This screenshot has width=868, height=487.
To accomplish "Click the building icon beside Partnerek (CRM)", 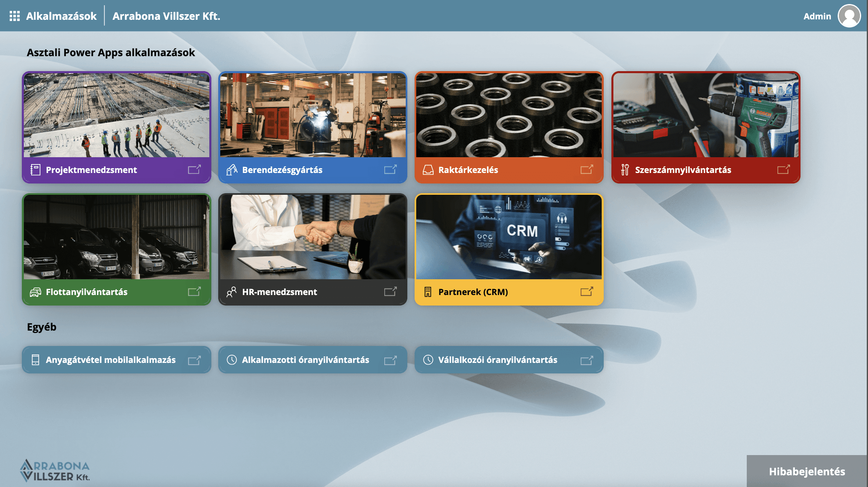I will pyautogui.click(x=428, y=292).
